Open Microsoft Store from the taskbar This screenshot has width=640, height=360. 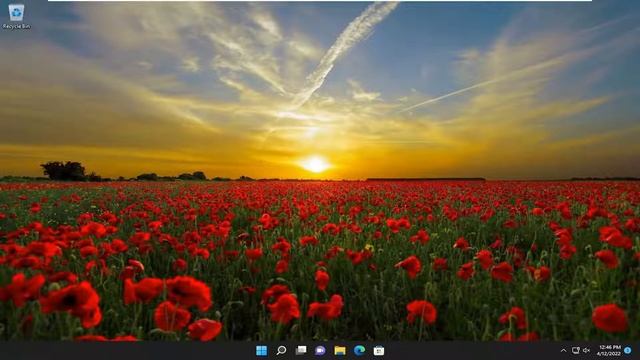pyautogui.click(x=379, y=351)
